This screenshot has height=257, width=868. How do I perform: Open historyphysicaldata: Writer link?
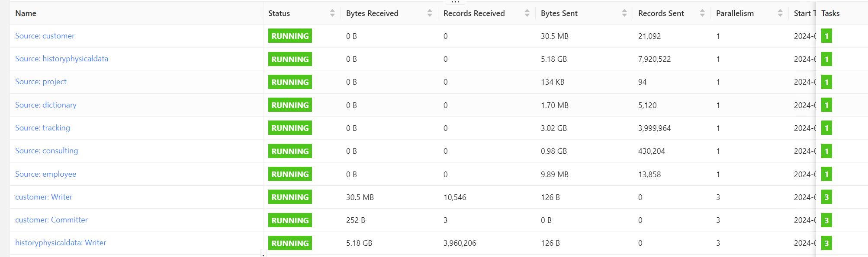[60, 243]
